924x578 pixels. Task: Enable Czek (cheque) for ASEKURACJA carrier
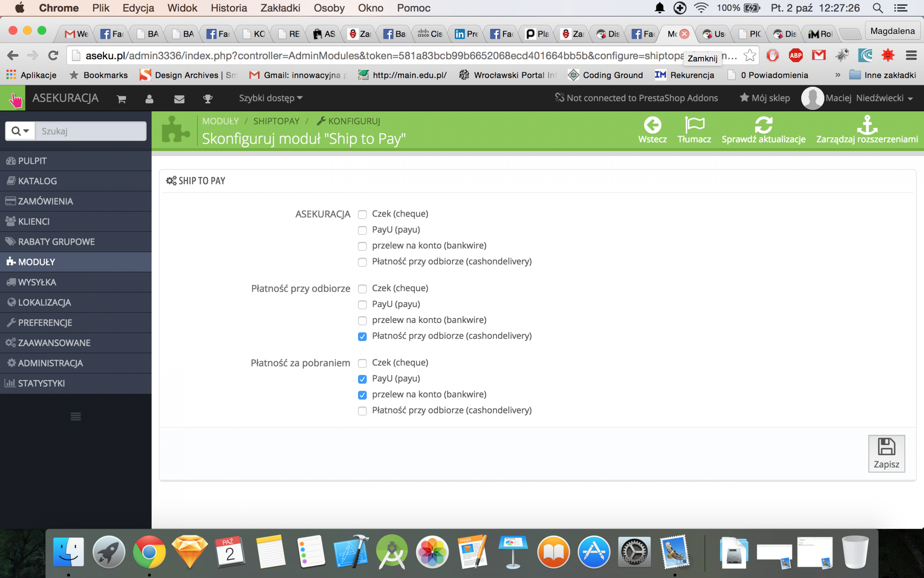(x=362, y=214)
